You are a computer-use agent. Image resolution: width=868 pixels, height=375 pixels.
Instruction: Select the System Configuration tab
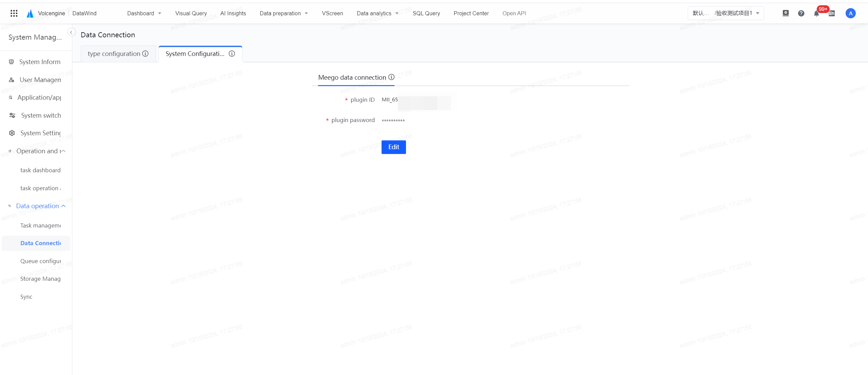click(200, 54)
